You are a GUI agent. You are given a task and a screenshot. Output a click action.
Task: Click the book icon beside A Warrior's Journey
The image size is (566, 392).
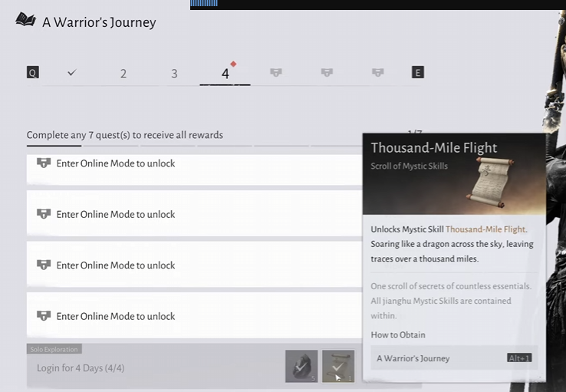25,20
